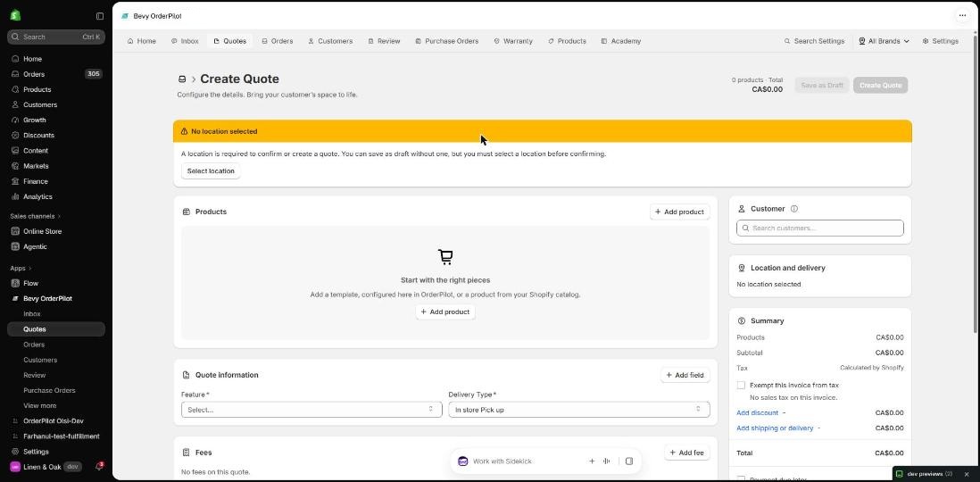Expand the Sales channels section
Screen dimensions: 980x482
pos(36,216)
